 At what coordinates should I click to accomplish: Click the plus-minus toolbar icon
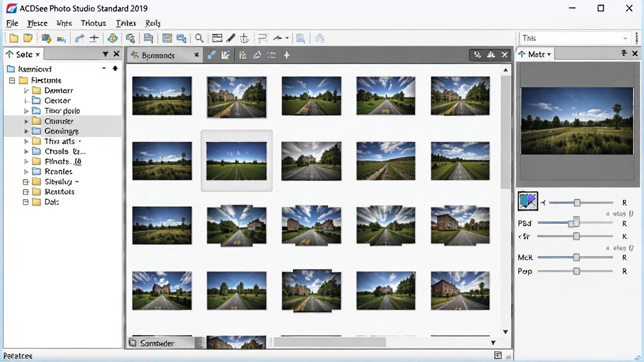click(94, 38)
